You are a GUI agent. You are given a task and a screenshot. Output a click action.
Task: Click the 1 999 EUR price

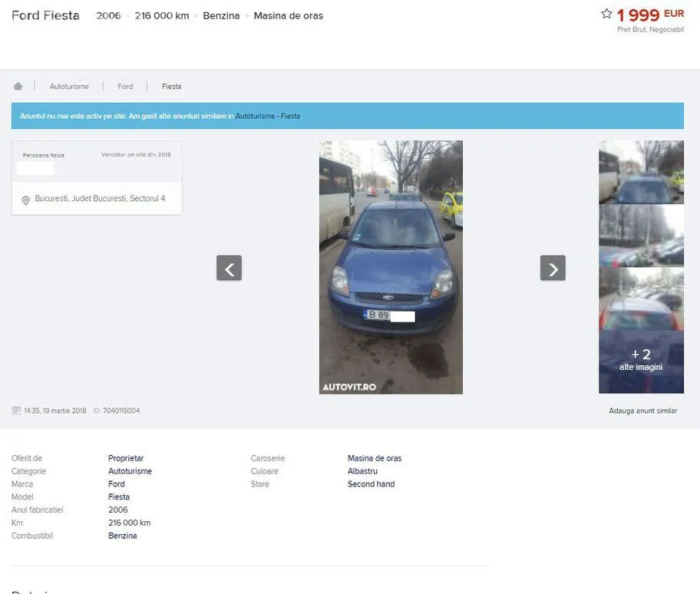tap(649, 15)
